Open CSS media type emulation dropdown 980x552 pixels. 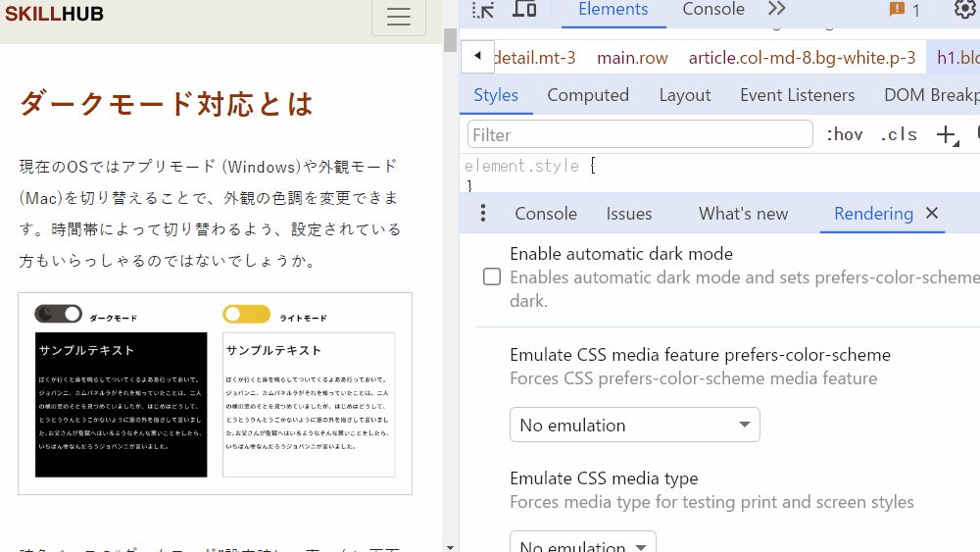pyautogui.click(x=582, y=543)
